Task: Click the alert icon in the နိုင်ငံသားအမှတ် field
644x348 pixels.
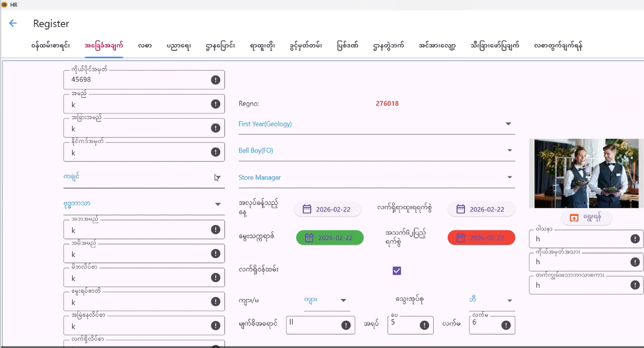Action: point(216,152)
